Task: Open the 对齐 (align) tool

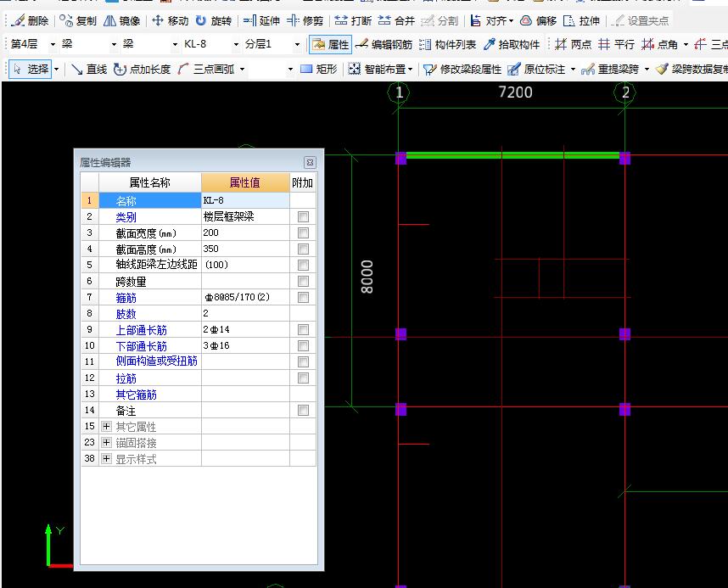Action: [x=491, y=20]
